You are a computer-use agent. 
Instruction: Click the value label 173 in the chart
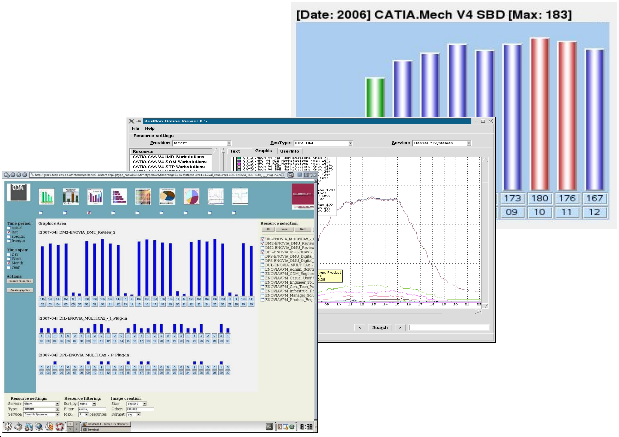pyautogui.click(x=512, y=198)
